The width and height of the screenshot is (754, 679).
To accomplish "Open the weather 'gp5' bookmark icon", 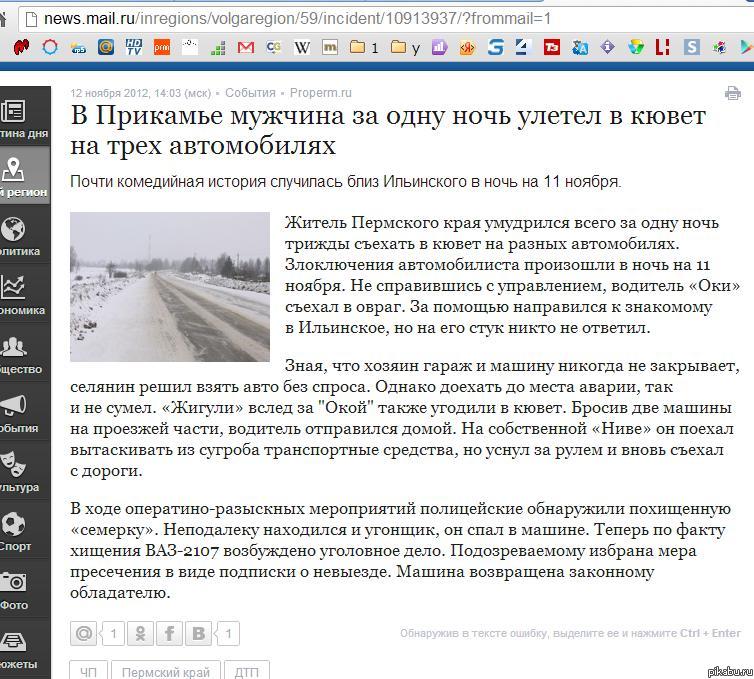I will (78, 48).
